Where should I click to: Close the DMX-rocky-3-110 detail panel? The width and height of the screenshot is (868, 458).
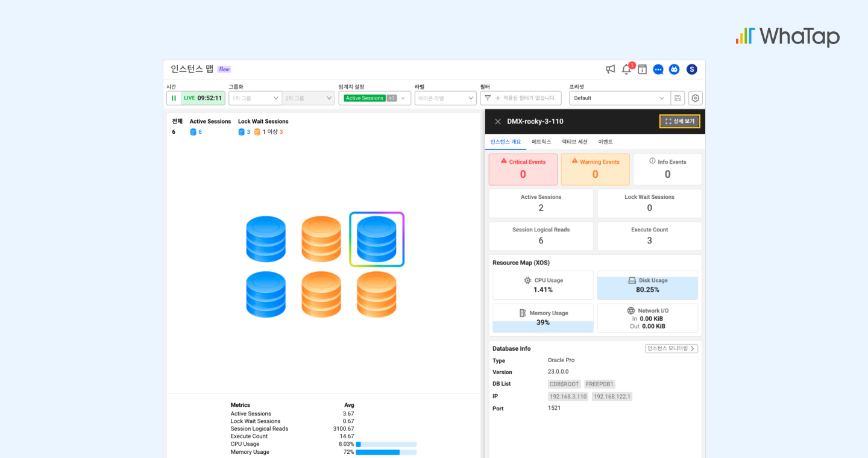(498, 122)
